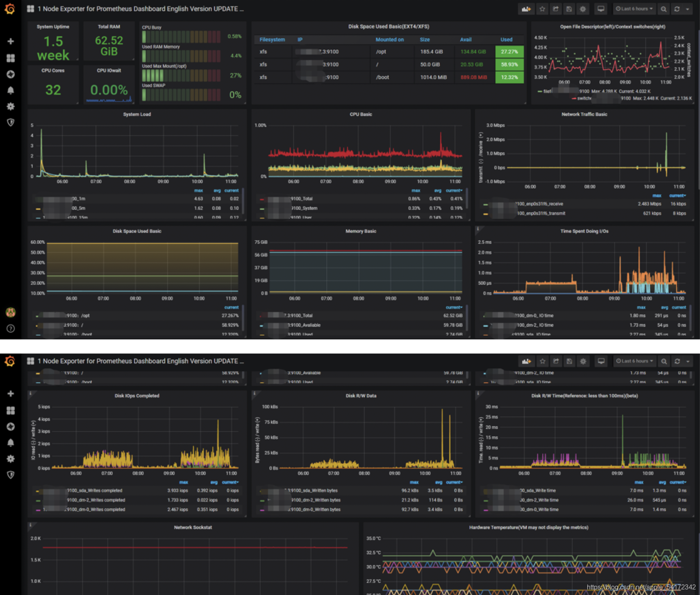
Task: Open dashboard settings gear in upper header
Action: click(x=583, y=9)
